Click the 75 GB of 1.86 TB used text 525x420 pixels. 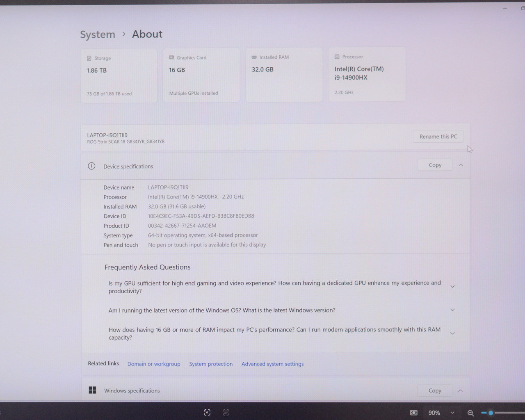[109, 94]
